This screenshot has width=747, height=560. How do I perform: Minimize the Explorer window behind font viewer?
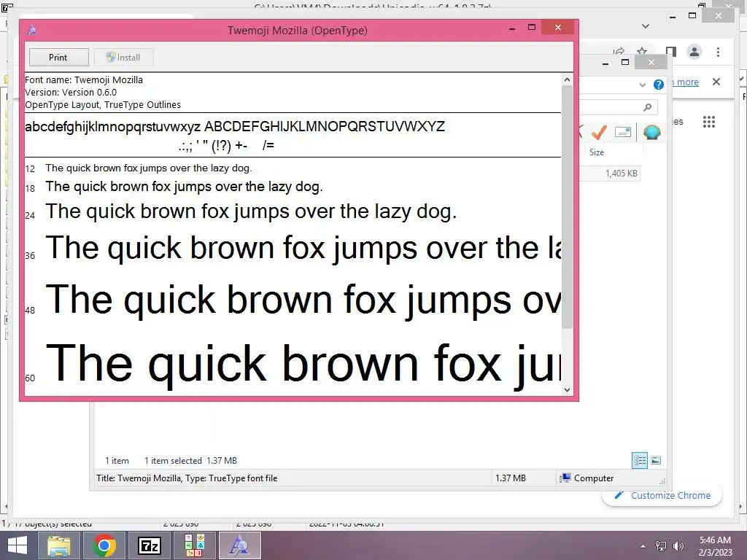(605, 63)
